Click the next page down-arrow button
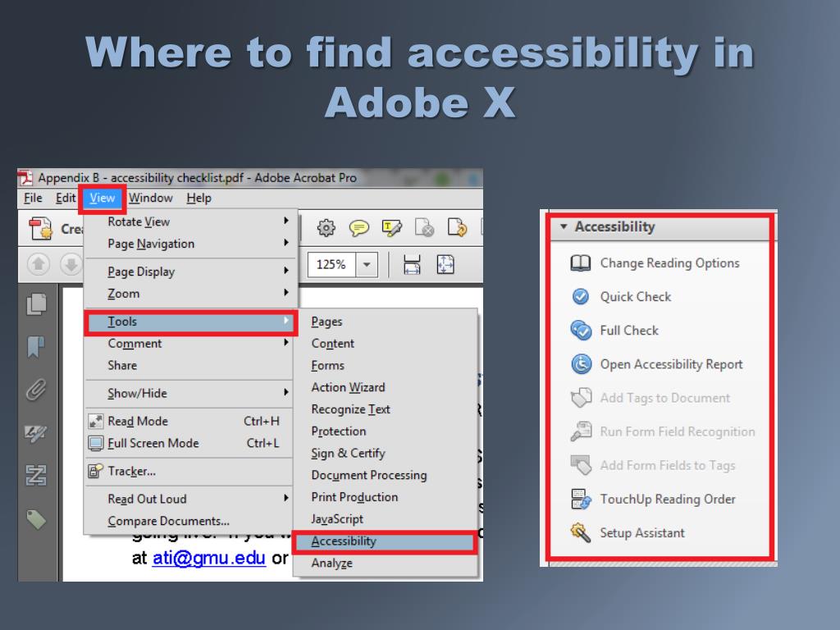The height and width of the screenshot is (630, 840). (x=71, y=264)
